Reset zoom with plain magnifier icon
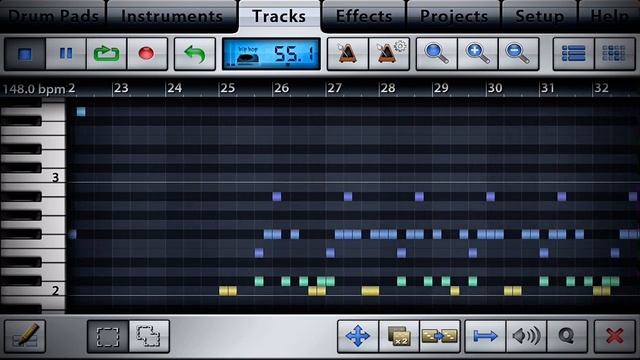The width and height of the screenshot is (640, 360). click(x=437, y=54)
